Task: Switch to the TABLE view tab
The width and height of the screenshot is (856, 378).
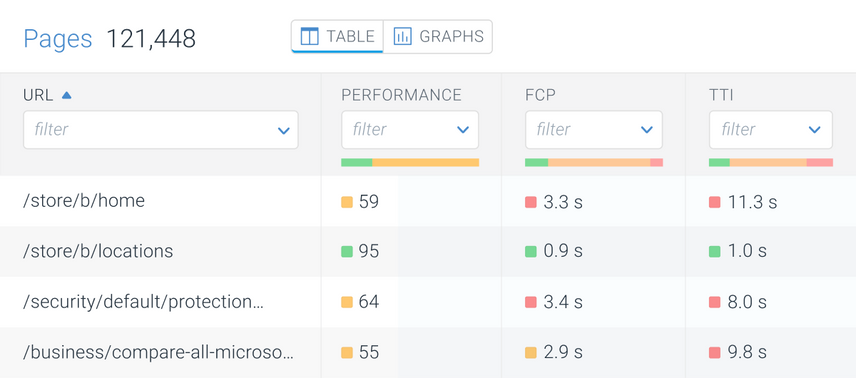Action: [x=337, y=37]
